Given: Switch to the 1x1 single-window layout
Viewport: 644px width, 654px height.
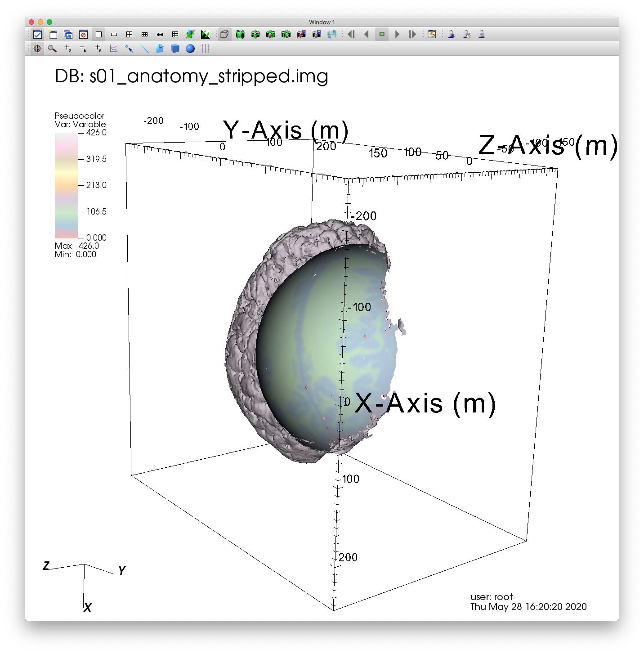Looking at the screenshot, I should tap(99, 34).
